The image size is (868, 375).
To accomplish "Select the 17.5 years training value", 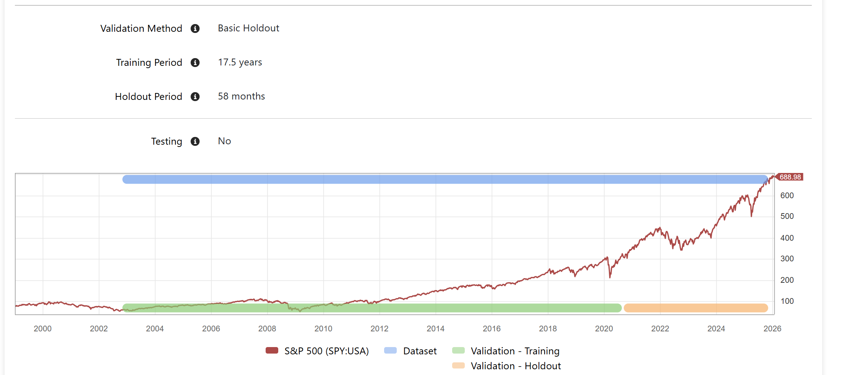I will tap(240, 62).
